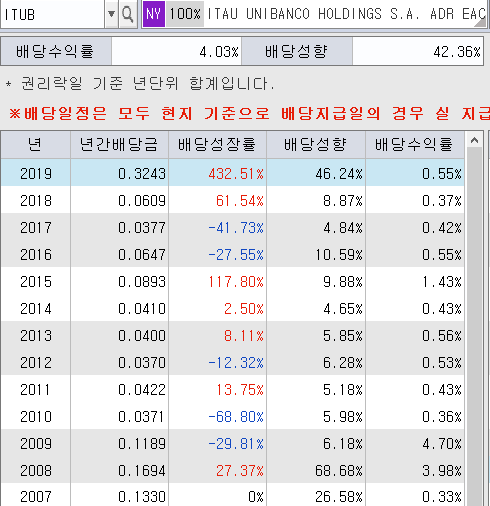490x506 pixels.
Task: Sort by the 배당수익률 table column header
Action: pos(415,145)
